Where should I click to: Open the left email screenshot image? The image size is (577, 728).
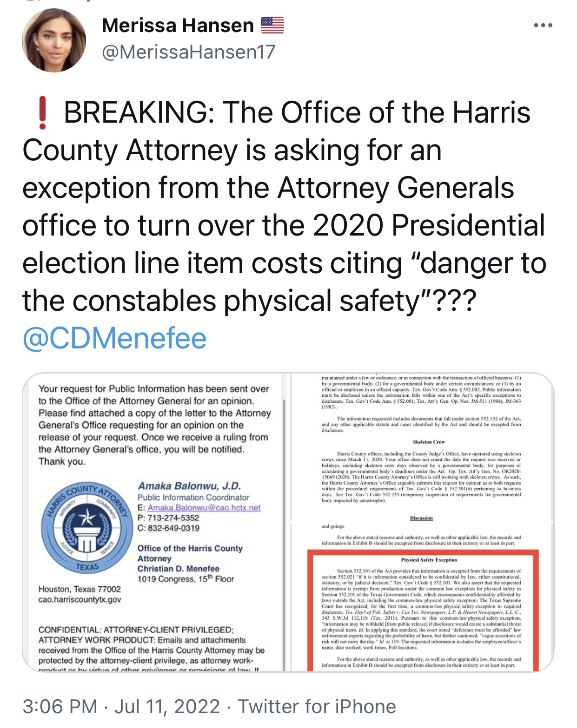point(154,522)
